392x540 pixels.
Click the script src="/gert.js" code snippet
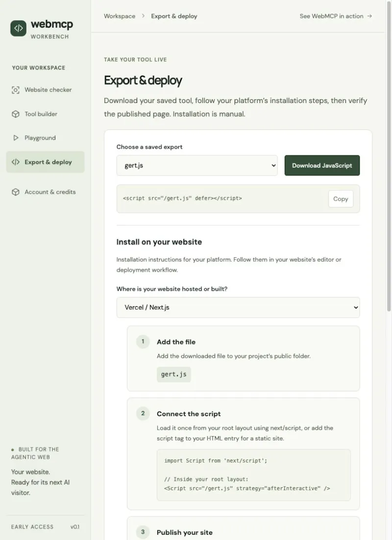(182, 198)
